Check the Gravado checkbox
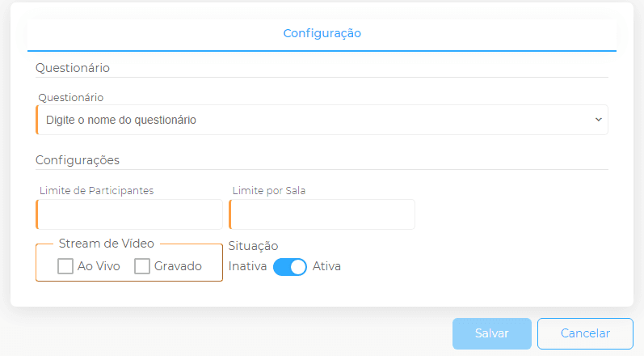This screenshot has height=356, width=644. pyautogui.click(x=142, y=266)
